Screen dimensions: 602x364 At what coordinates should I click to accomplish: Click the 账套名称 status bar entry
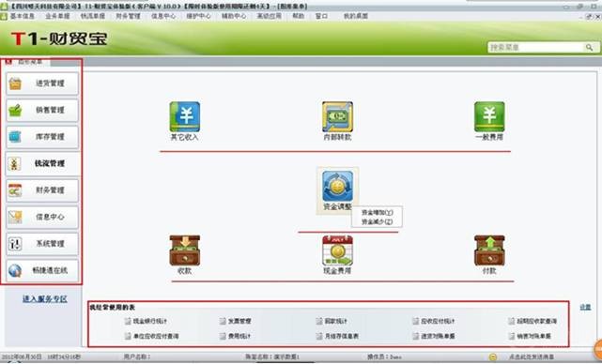pos(272,357)
